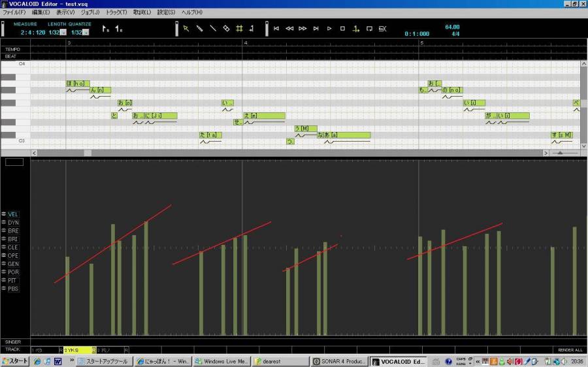This screenshot has height=367, width=588.
Task: Open the ファイル(F) menu
Action: click(x=14, y=12)
